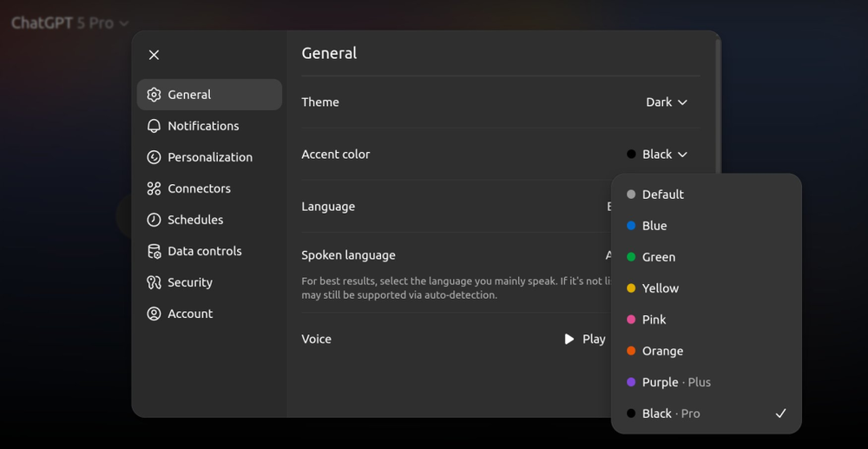Click the Notifications bell icon
Image resolution: width=868 pixels, height=449 pixels.
pyautogui.click(x=154, y=126)
